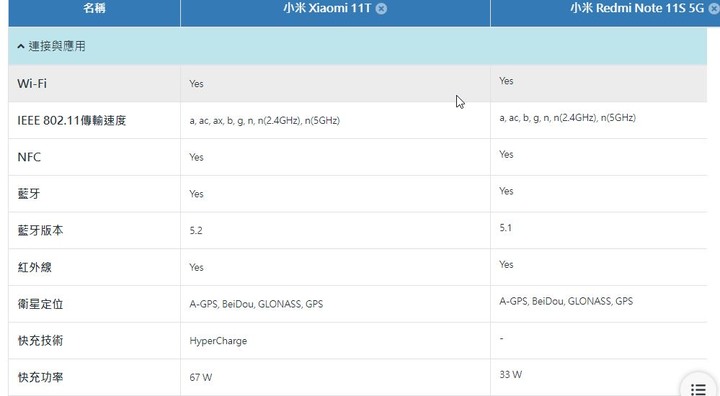The image size is (720, 396).
Task: Select Redmi Note 11S 藍牙 Yes value
Action: 506,191
